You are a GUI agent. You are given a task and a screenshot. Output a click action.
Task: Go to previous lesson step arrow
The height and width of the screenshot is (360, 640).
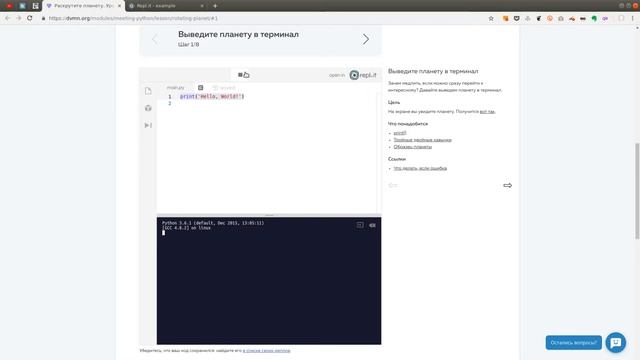point(155,39)
